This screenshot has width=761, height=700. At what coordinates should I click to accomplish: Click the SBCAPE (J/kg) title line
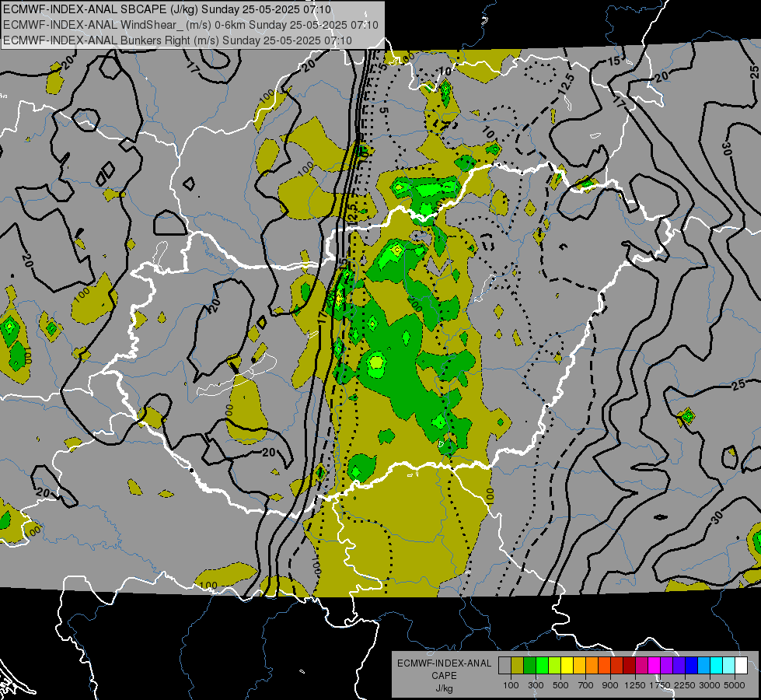(x=167, y=9)
